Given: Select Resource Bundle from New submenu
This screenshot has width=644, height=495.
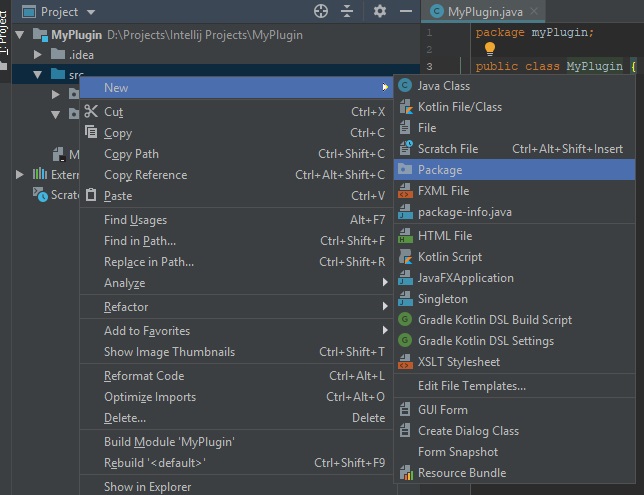Looking at the screenshot, I should pyautogui.click(x=461, y=473).
